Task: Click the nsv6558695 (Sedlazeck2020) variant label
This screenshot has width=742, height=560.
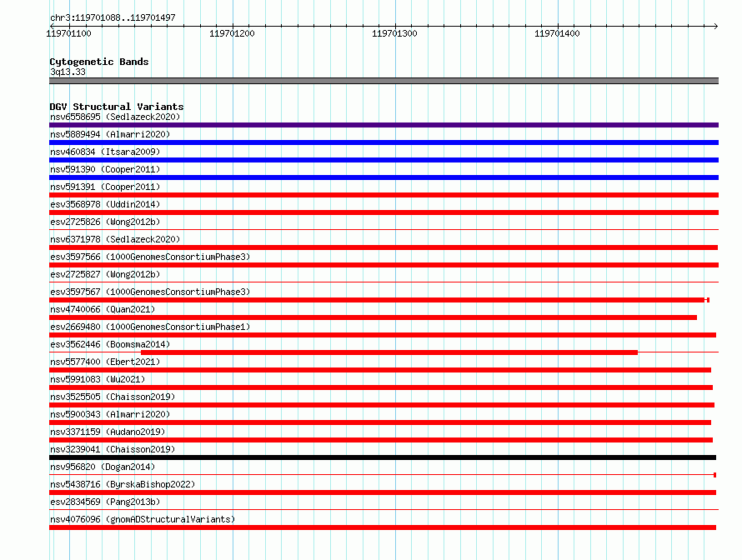Action: 115,117
